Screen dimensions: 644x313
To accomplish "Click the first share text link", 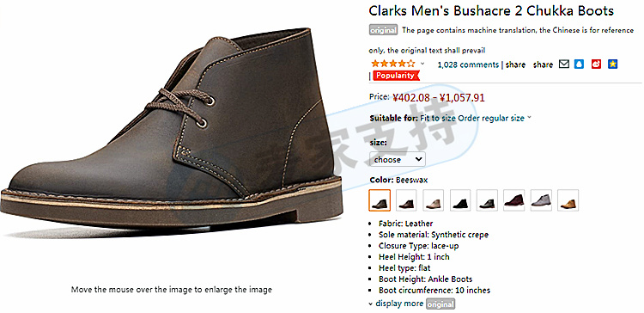I will click(515, 64).
